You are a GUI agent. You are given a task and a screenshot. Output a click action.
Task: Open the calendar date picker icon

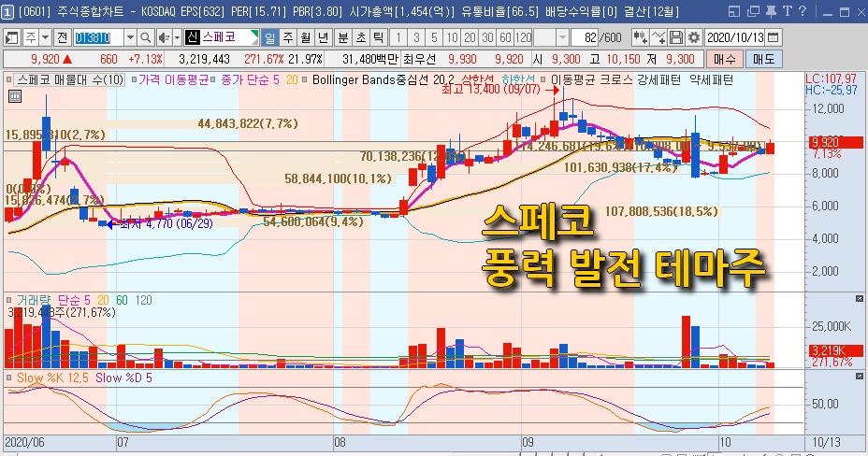(774, 37)
